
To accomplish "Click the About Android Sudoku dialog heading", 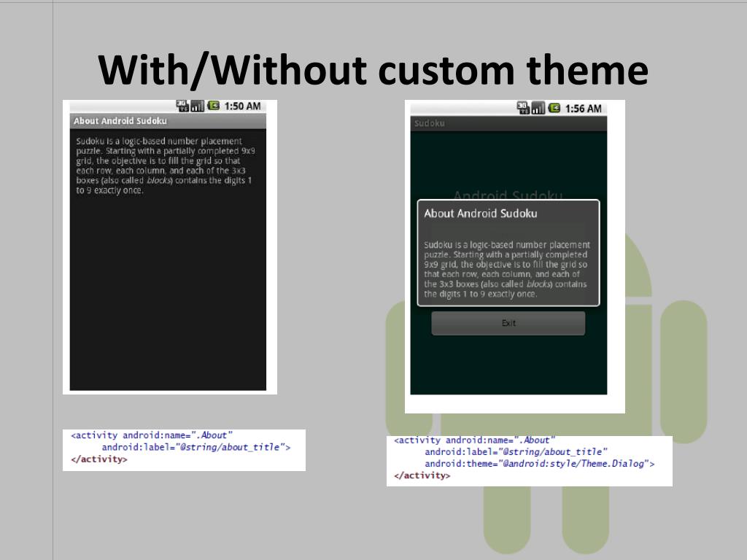I will point(481,214).
